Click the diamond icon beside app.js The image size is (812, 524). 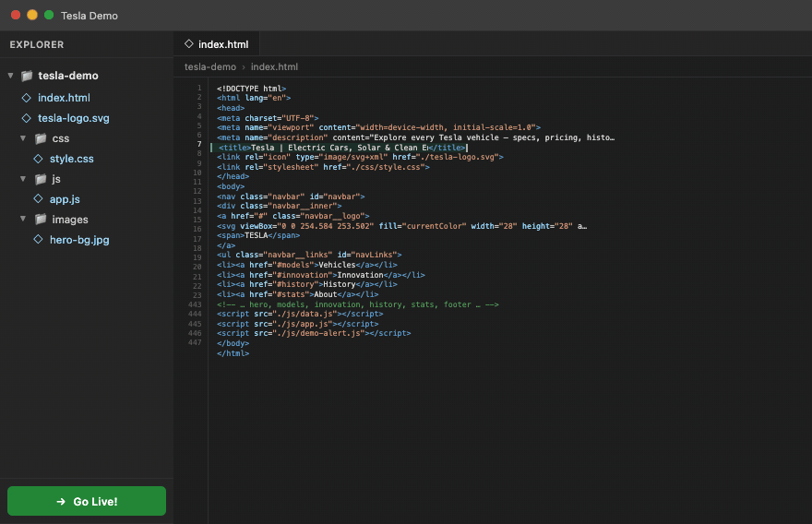(39, 199)
